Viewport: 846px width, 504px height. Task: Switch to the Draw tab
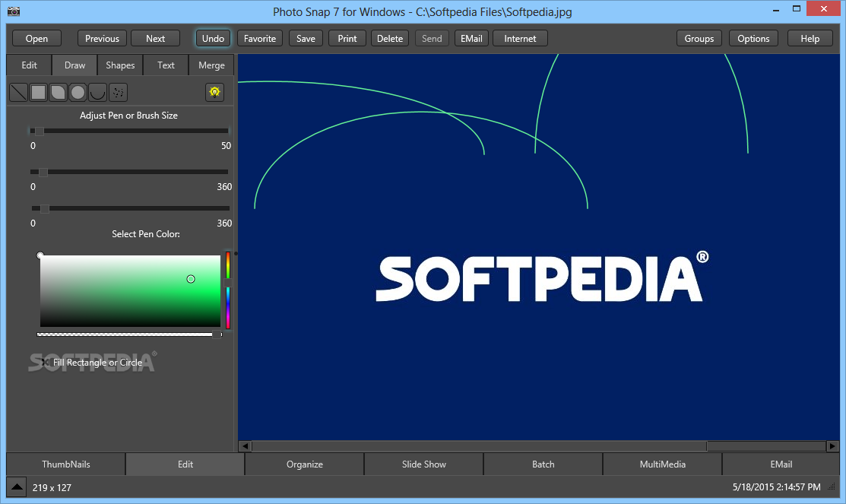pyautogui.click(x=74, y=65)
